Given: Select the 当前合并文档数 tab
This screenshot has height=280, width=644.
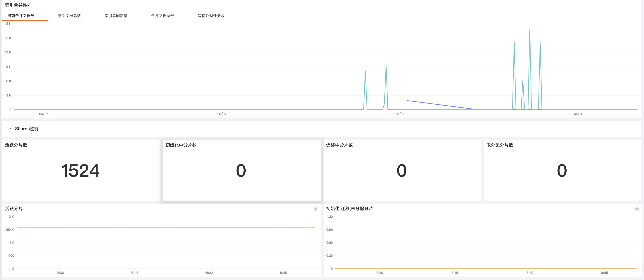Looking at the screenshot, I should [x=21, y=16].
